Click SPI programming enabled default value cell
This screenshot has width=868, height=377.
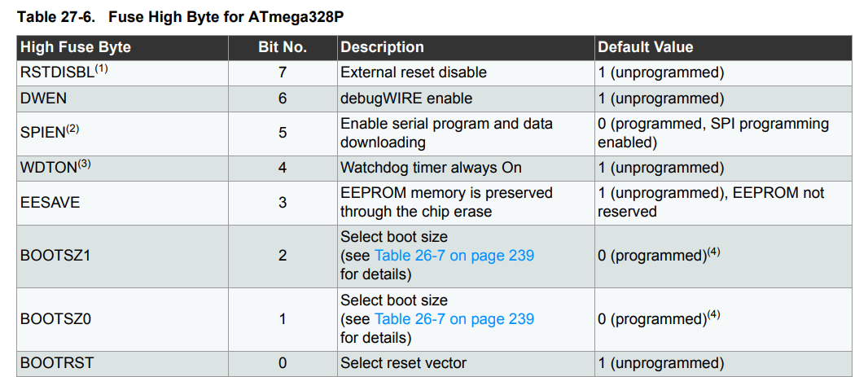pyautogui.click(x=712, y=133)
